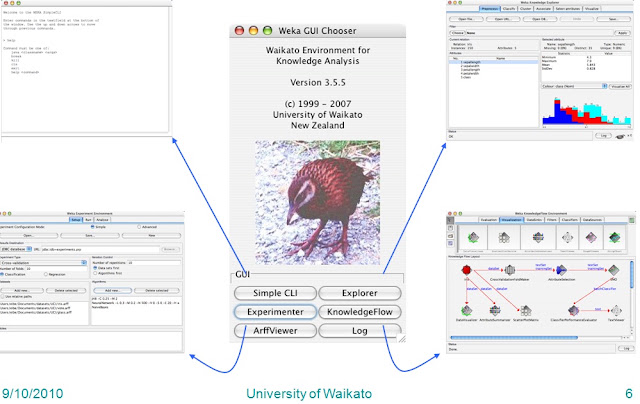Pick the ScatterPlotMatrix icon in the KnowledgeFlow palette
Viewport: 640px width, 404px height.
pyautogui.click(x=504, y=238)
